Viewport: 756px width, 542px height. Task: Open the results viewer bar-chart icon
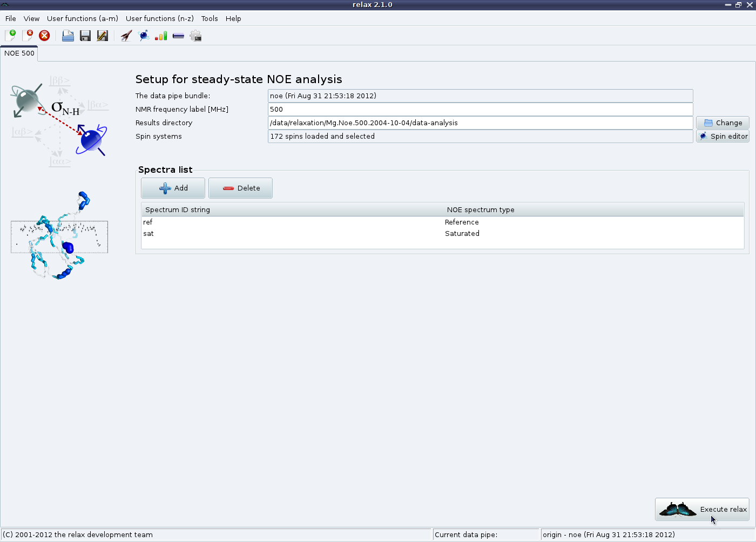pos(161,36)
